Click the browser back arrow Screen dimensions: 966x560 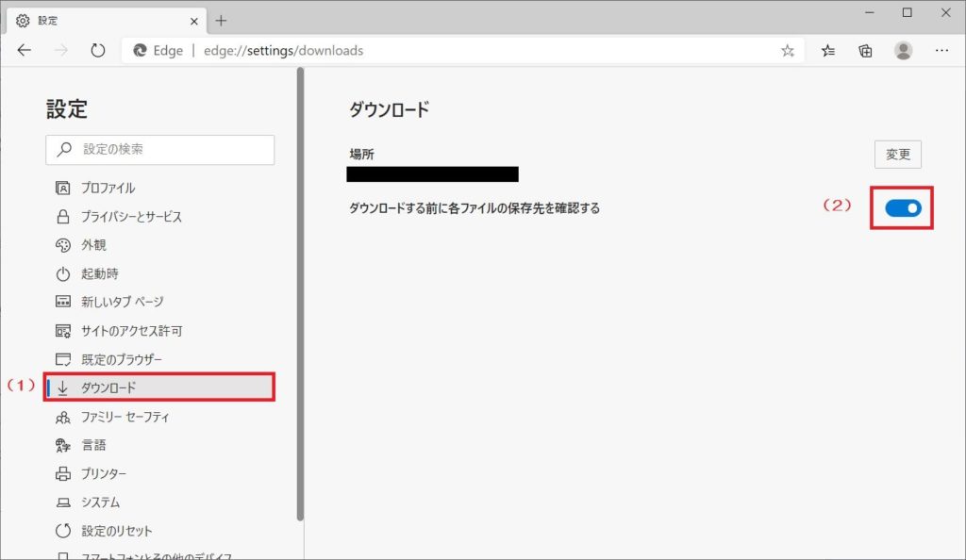(x=25, y=51)
